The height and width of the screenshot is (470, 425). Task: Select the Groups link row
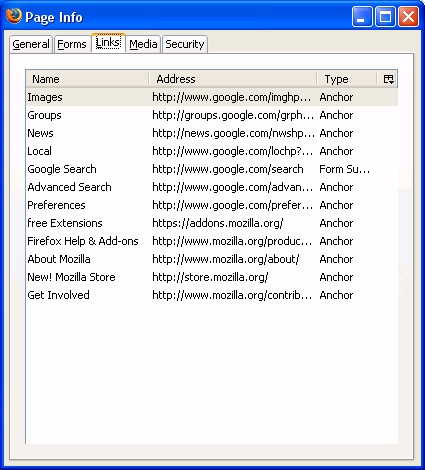tap(212, 115)
